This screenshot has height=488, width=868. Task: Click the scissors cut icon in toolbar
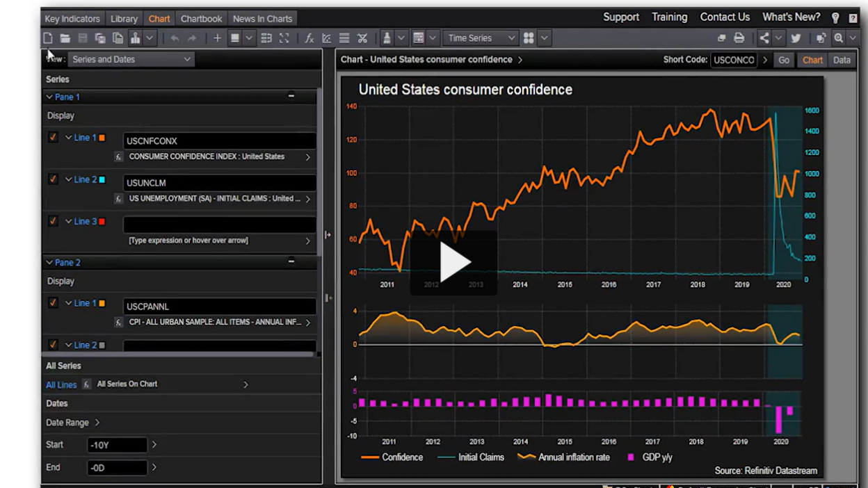point(362,38)
